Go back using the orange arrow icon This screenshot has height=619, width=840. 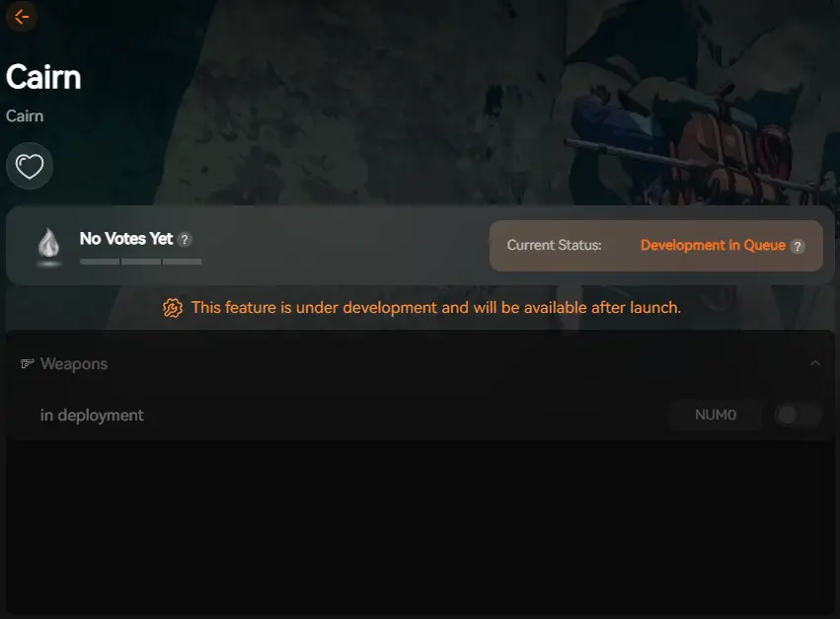[22, 17]
